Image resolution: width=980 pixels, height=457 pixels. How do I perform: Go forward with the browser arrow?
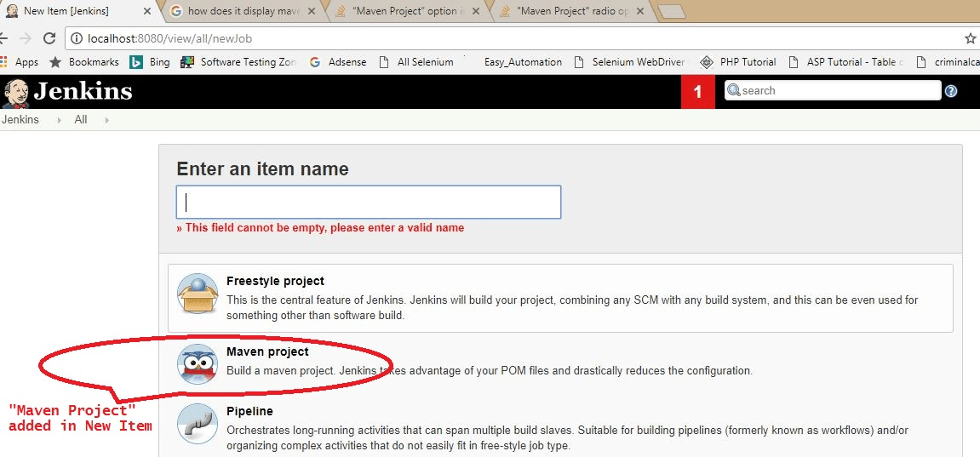[x=25, y=38]
